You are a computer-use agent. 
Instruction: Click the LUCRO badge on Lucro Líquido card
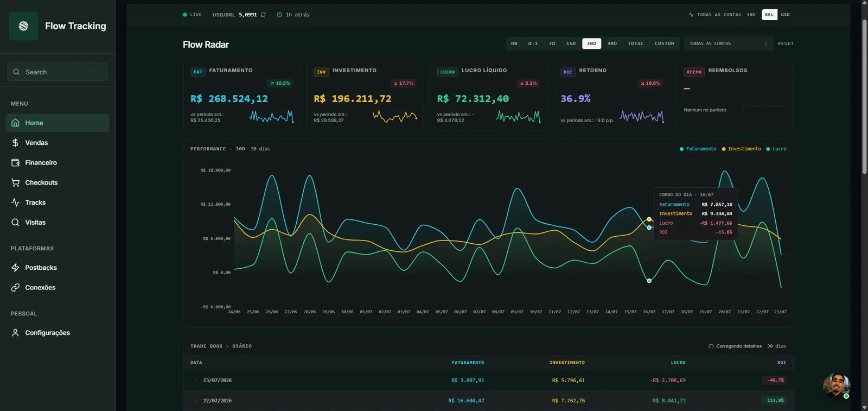coord(448,72)
